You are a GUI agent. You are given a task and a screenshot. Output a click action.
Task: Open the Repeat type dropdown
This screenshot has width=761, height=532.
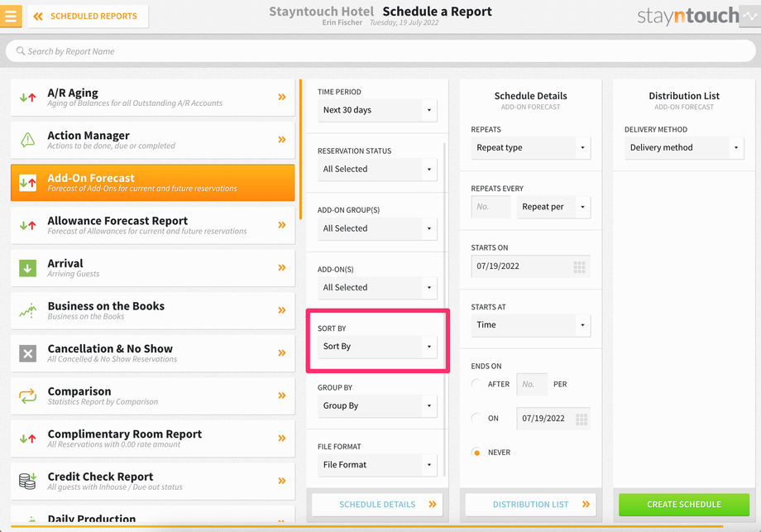[530, 148]
